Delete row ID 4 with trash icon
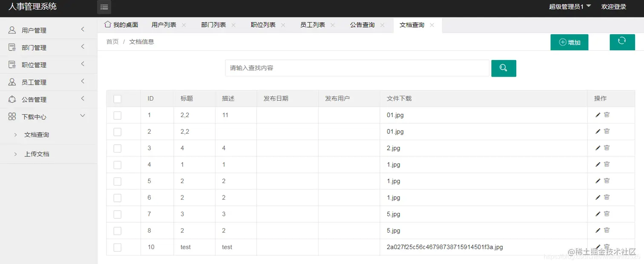The image size is (644, 264). 607,164
